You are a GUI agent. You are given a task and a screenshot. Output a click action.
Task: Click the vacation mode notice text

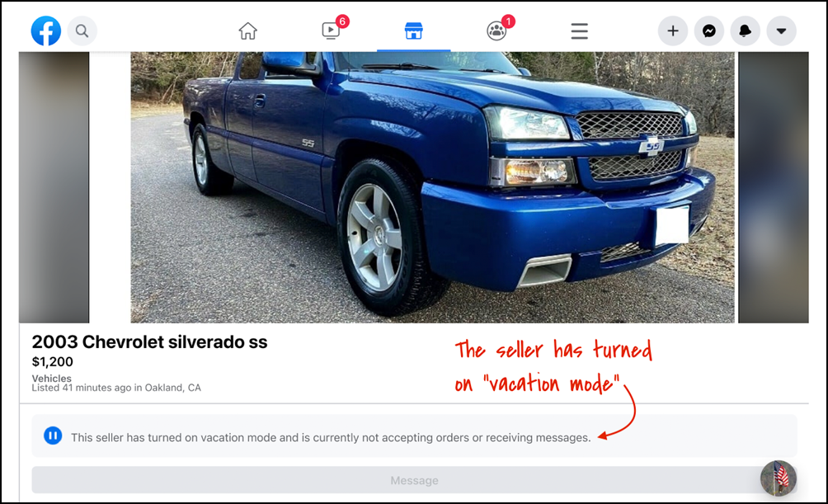pyautogui.click(x=331, y=437)
